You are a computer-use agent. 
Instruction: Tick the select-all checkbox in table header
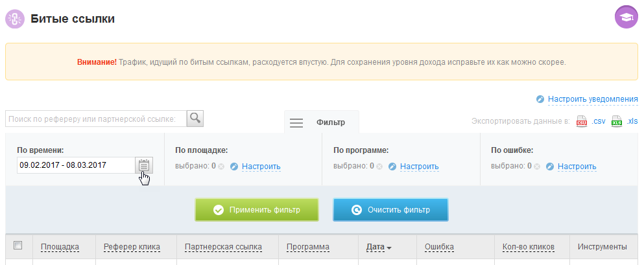coord(18,245)
